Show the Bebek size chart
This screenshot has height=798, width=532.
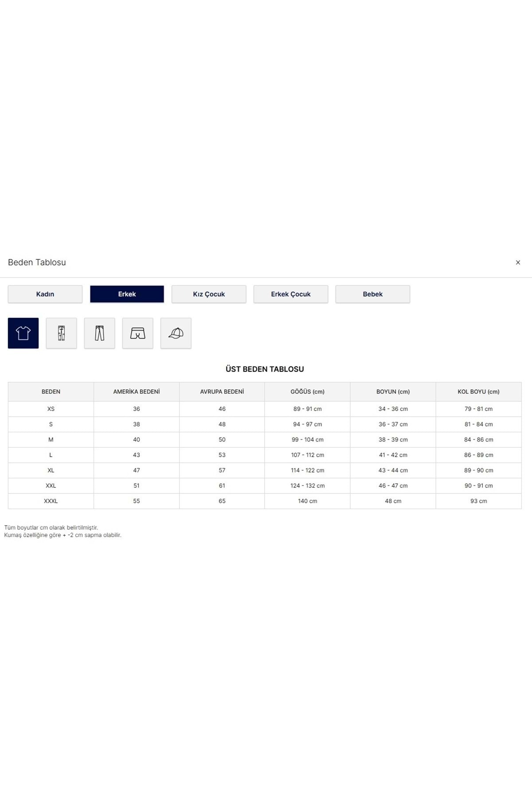pyautogui.click(x=372, y=294)
